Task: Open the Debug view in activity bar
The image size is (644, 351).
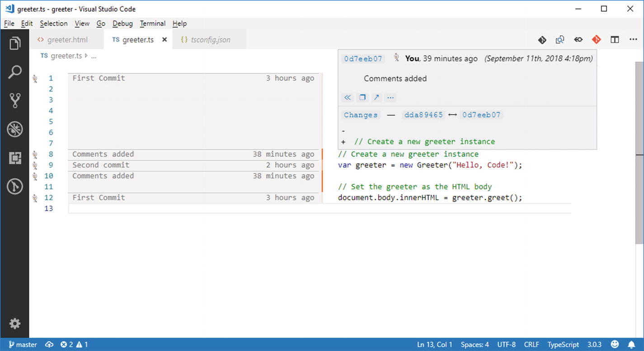Action: 14,130
